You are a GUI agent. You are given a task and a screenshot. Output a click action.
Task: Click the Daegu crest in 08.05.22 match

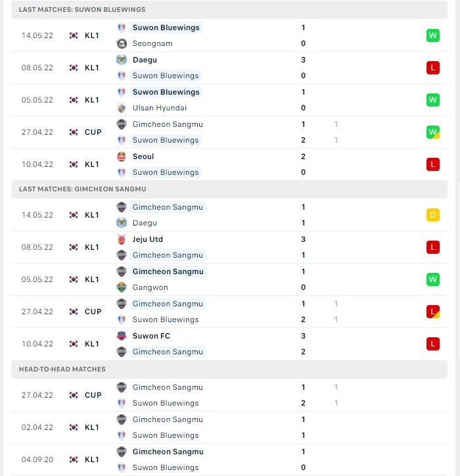[x=122, y=60]
